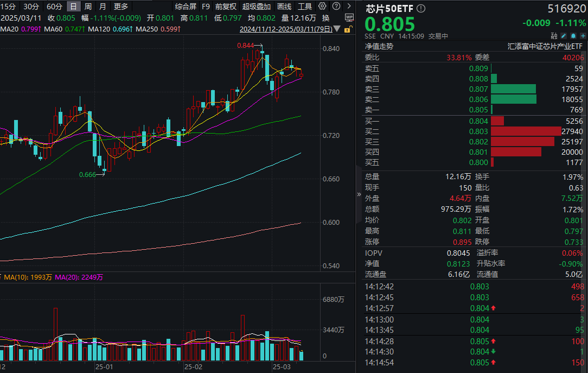Image resolution: width=588 pixels, height=373 pixels.
Task: Add the ETF using the plus icon
Action: click(x=583, y=35)
